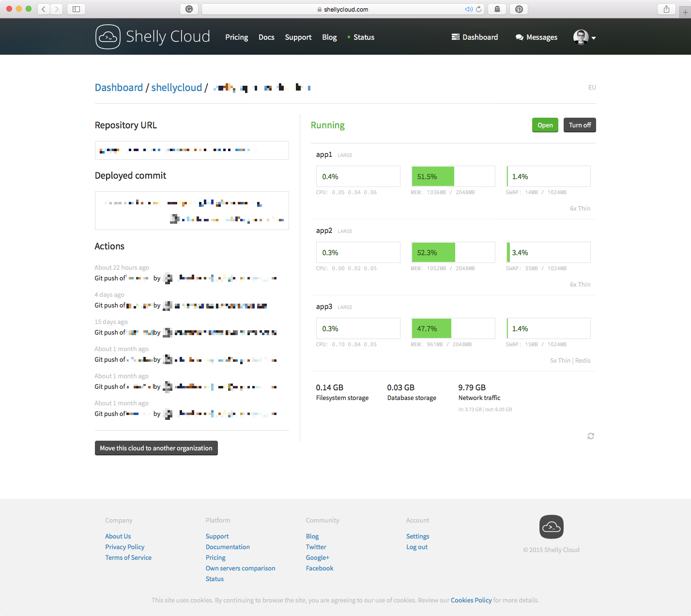Click the shellycloud.com address bar
This screenshot has width=691, height=616.
[x=343, y=9]
